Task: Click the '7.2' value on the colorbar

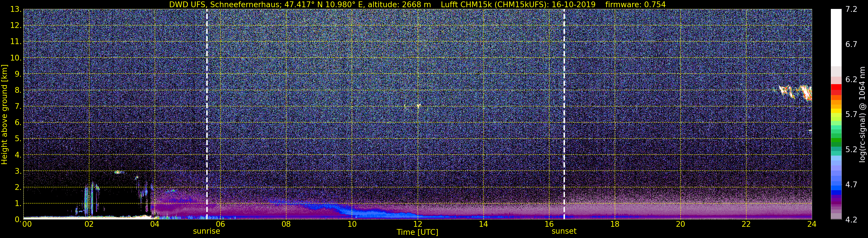Action: pos(851,10)
